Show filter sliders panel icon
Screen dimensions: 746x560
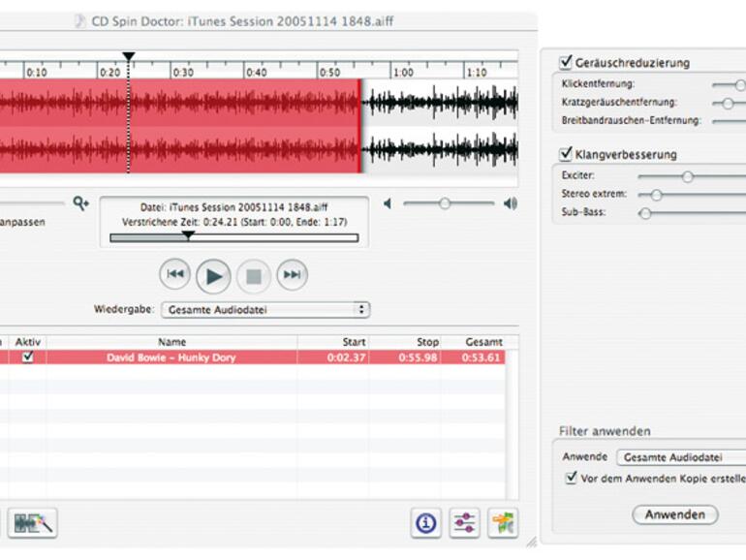pos(465,523)
